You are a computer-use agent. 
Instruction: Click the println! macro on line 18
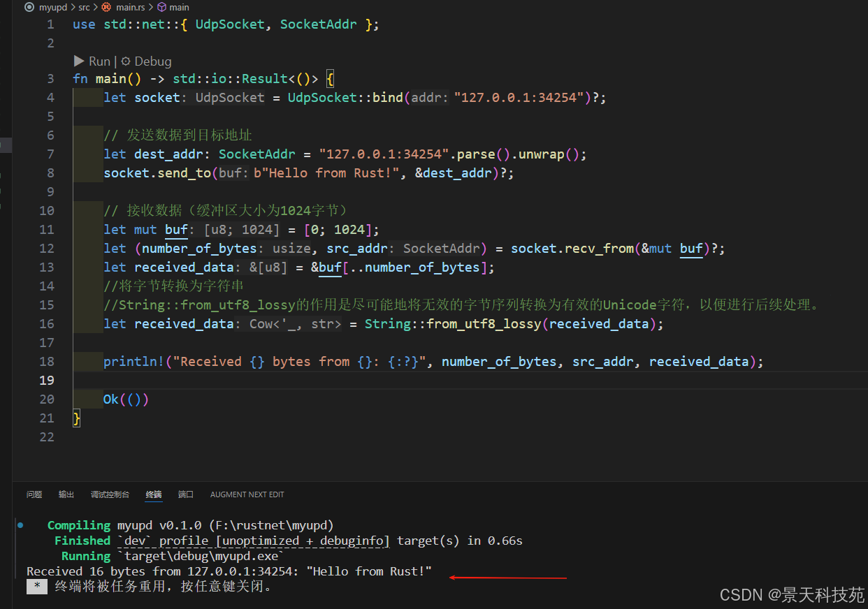click(x=134, y=361)
